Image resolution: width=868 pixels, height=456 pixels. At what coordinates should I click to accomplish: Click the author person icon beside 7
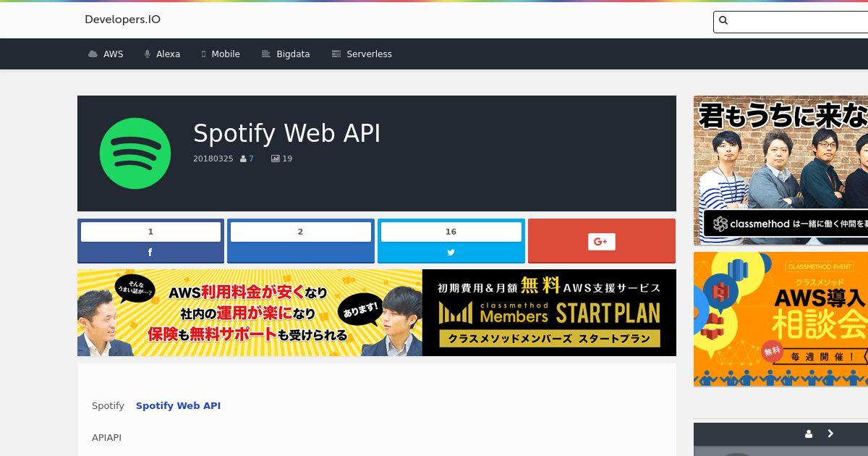(x=243, y=159)
